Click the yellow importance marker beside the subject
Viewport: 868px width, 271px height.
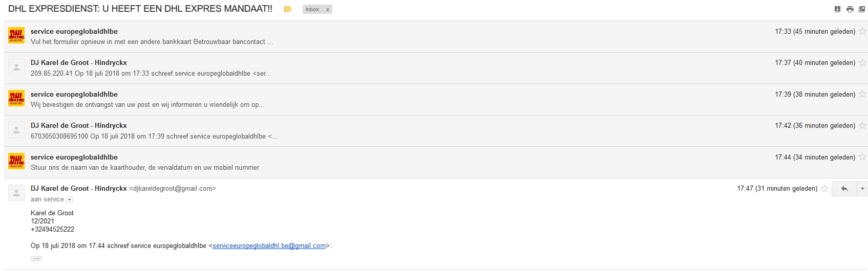(x=288, y=9)
